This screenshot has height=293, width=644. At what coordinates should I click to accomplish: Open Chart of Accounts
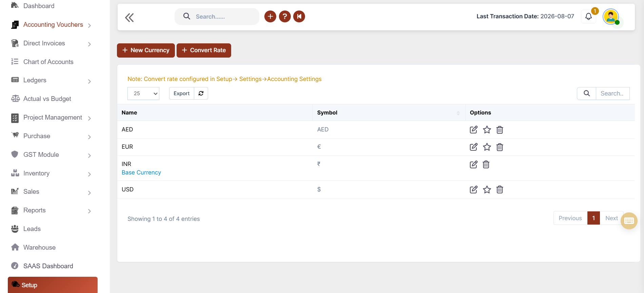48,62
